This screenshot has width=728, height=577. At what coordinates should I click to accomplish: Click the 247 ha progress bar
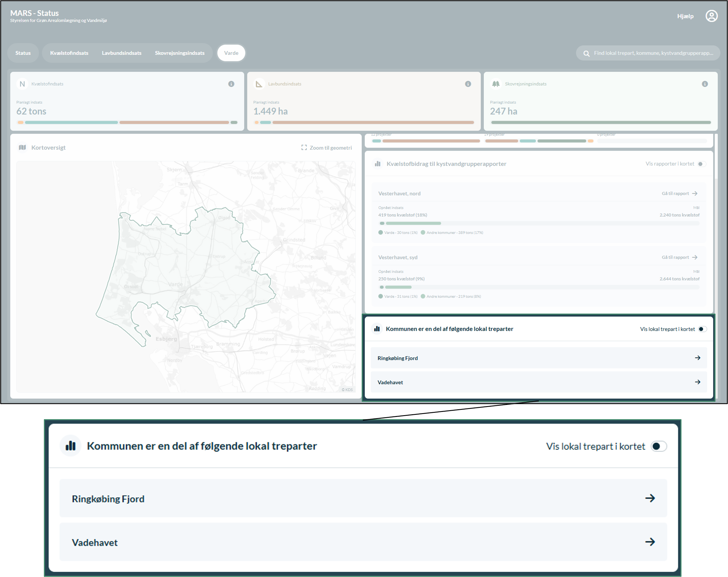pos(601,122)
